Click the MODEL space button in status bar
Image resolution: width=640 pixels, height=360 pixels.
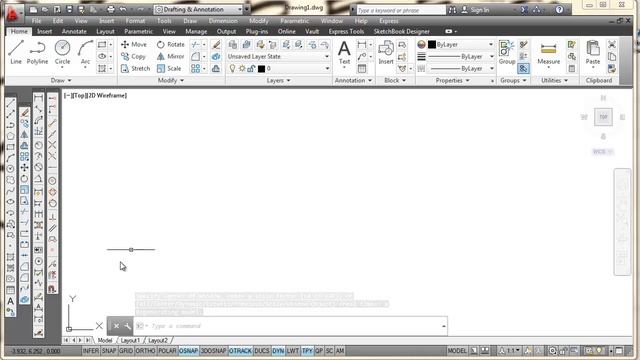[x=457, y=351]
